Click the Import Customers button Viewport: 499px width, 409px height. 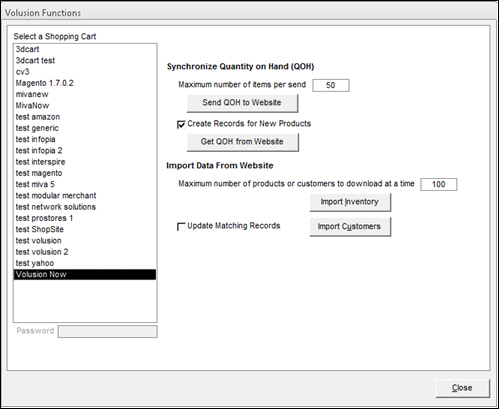pos(350,227)
